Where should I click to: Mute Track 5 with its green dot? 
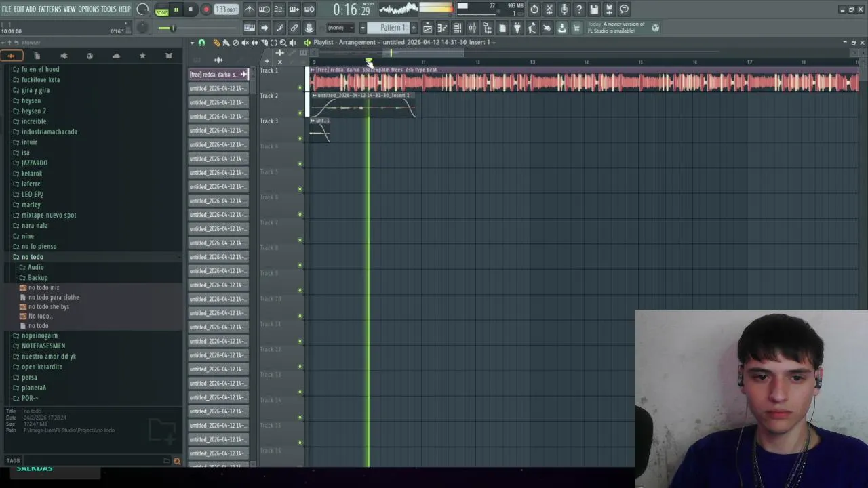click(300, 189)
